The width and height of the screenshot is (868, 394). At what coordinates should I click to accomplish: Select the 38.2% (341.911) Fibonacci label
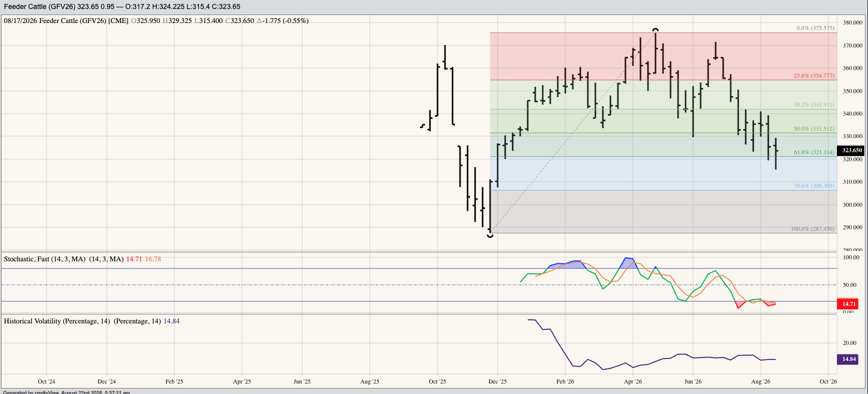point(814,105)
